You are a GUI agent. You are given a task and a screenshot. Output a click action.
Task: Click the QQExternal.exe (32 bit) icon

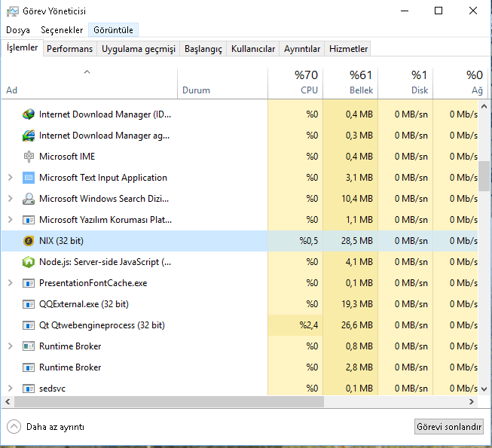click(x=29, y=304)
